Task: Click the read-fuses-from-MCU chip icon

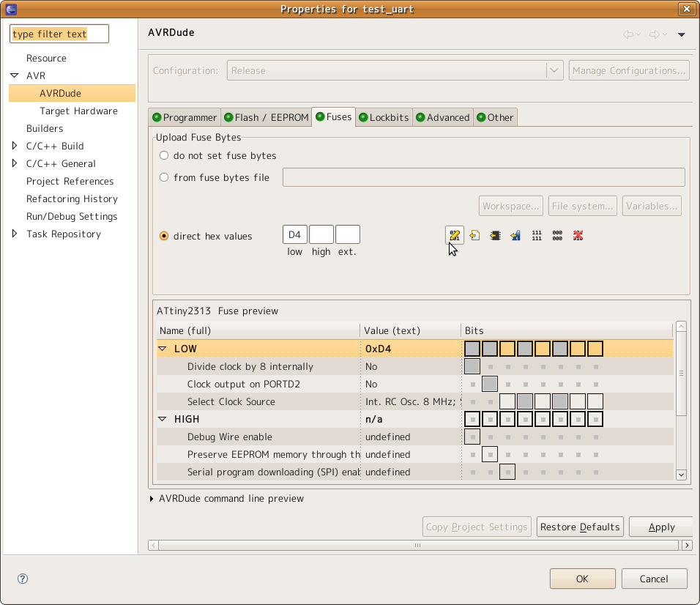Action: click(495, 235)
